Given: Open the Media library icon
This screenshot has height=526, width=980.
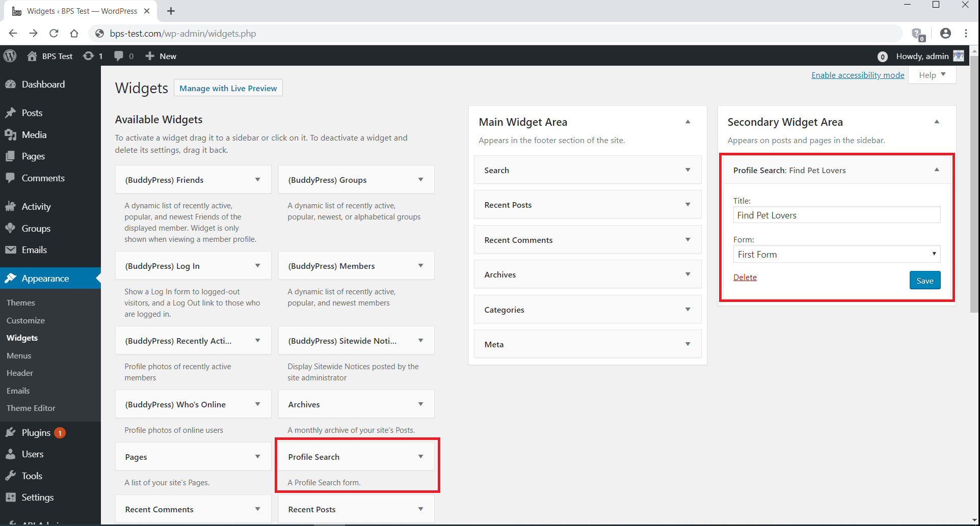Looking at the screenshot, I should (x=11, y=134).
